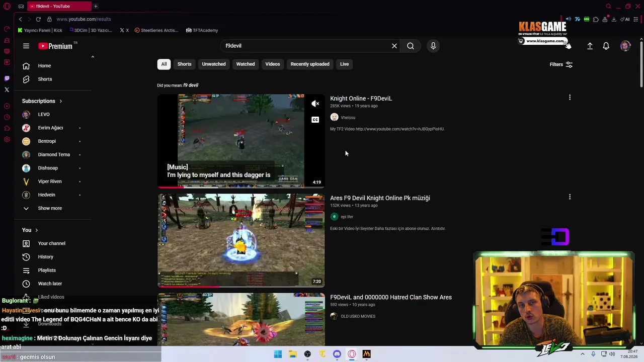The width and height of the screenshot is (644, 362).
Task: Run search with magnifier button
Action: 411,46
